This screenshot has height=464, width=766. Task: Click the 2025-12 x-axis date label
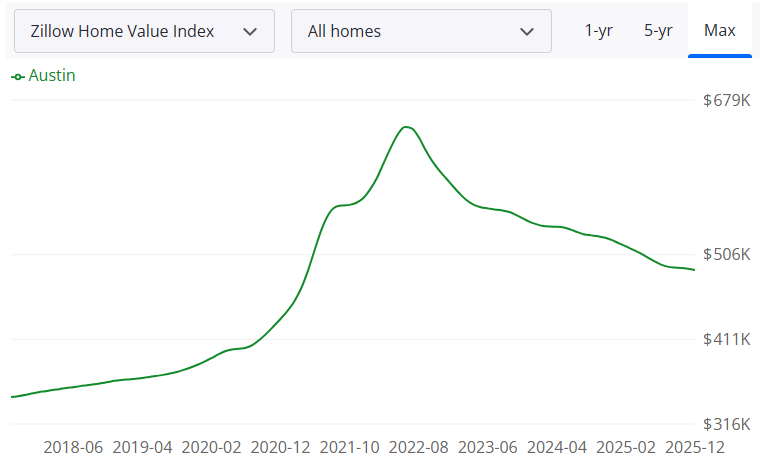[x=695, y=446]
